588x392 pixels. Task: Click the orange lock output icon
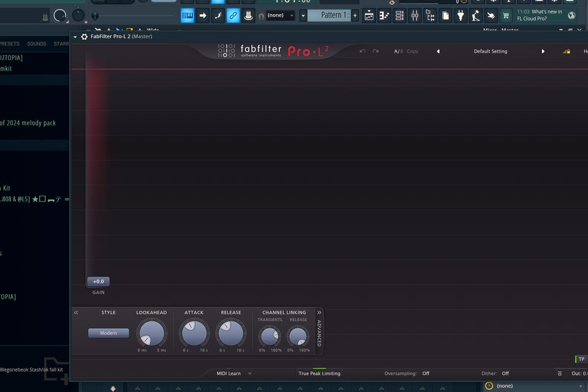click(x=567, y=51)
